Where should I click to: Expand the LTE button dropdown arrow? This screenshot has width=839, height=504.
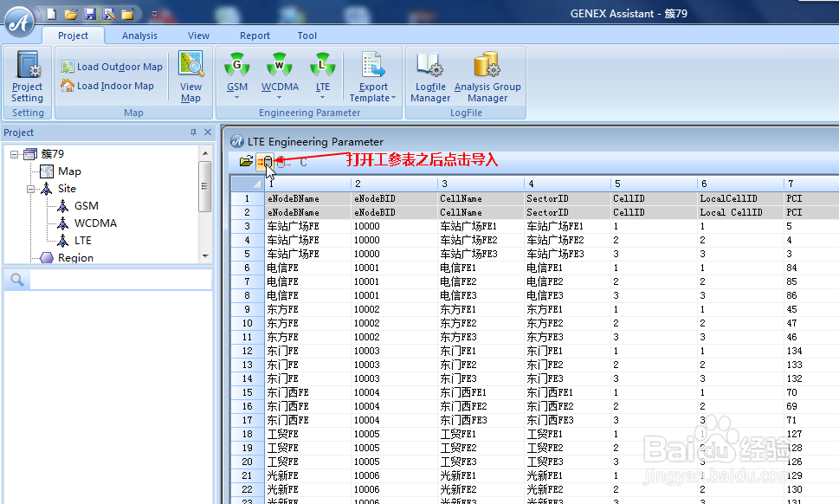point(322,97)
